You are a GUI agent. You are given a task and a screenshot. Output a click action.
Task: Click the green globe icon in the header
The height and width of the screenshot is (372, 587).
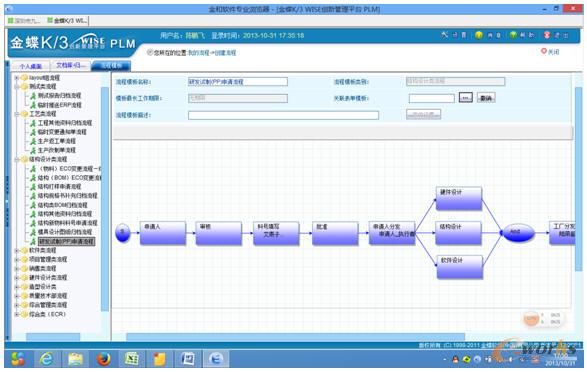(x=513, y=35)
